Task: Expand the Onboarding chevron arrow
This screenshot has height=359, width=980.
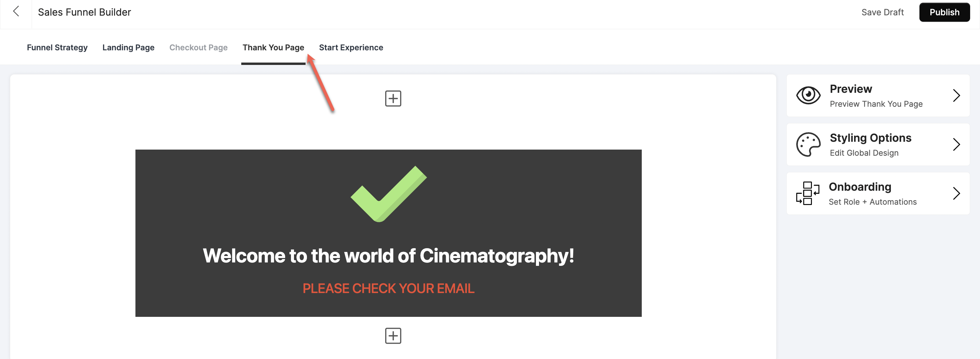Action: [957, 193]
